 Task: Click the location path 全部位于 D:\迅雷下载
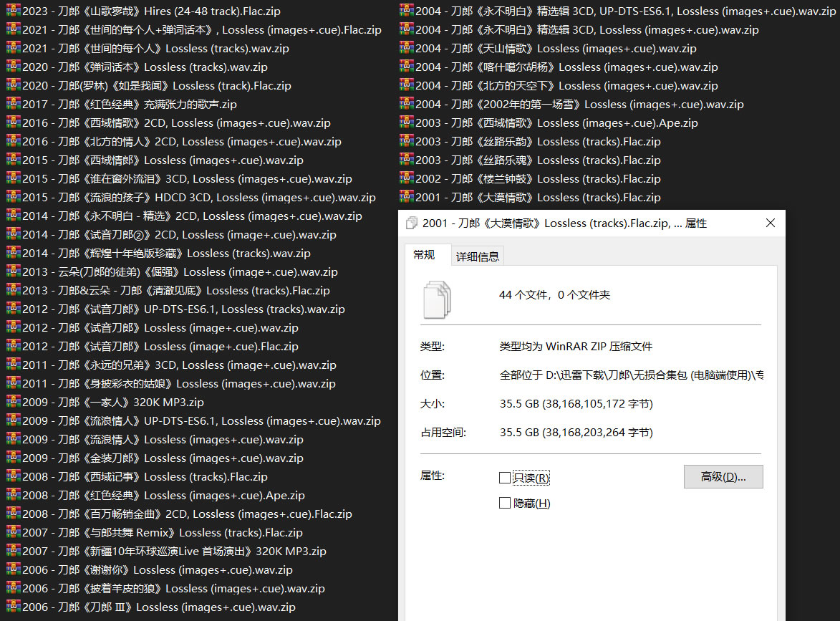point(632,375)
